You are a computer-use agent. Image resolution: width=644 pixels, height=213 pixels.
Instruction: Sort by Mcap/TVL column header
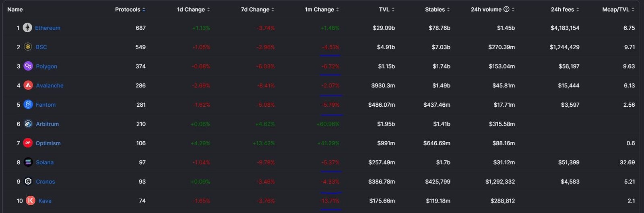[x=615, y=10]
